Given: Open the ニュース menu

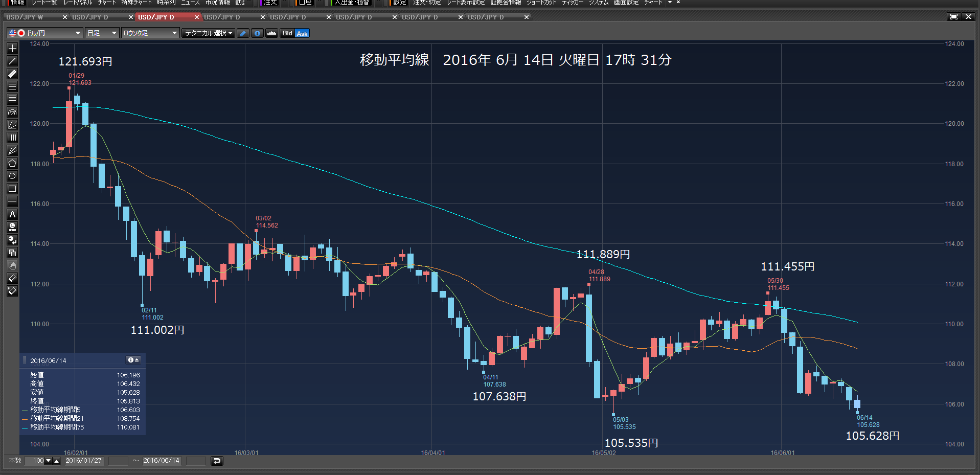Looking at the screenshot, I should [x=191, y=3].
